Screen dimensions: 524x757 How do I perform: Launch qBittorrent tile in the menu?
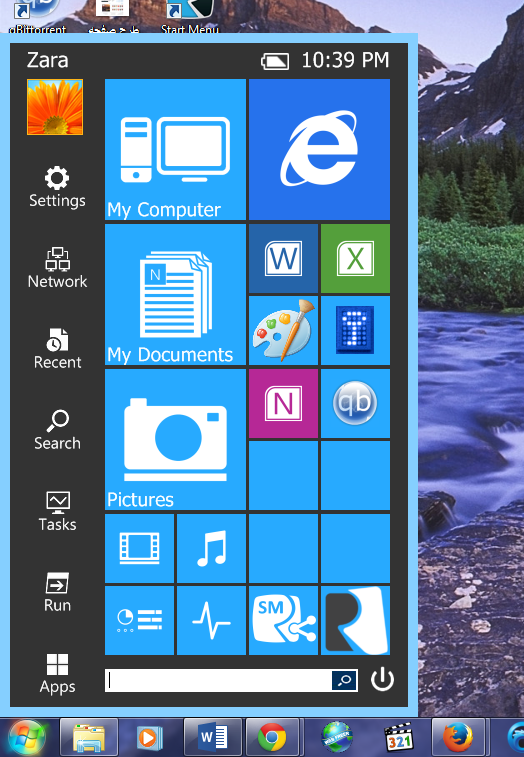(355, 404)
